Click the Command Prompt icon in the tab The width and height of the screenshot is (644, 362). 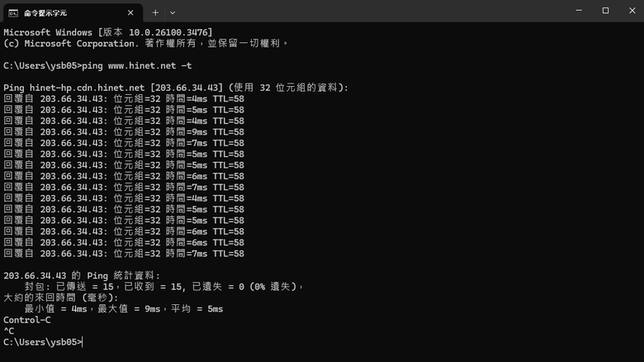click(x=13, y=13)
